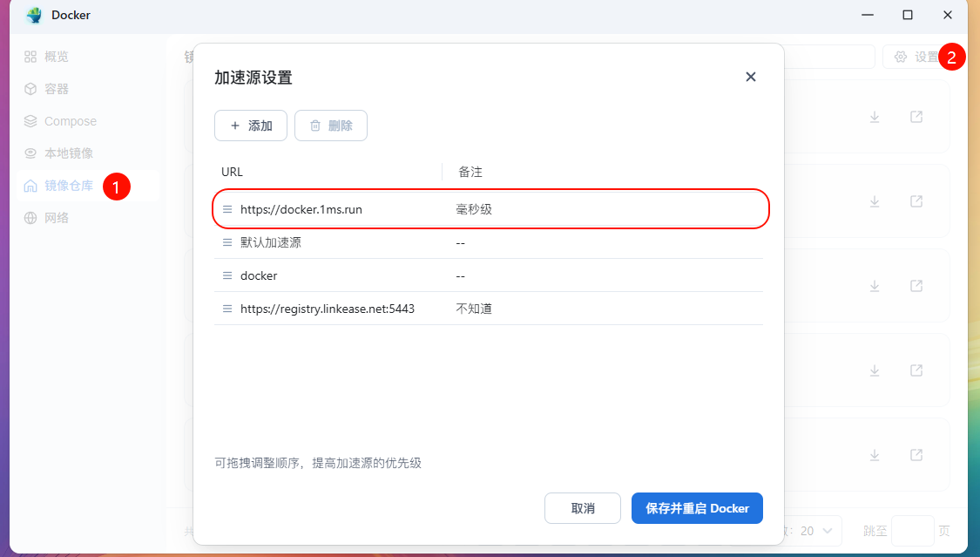980x557 pixels.
Task: Open 网络 in the sidebar
Action: (x=87, y=218)
